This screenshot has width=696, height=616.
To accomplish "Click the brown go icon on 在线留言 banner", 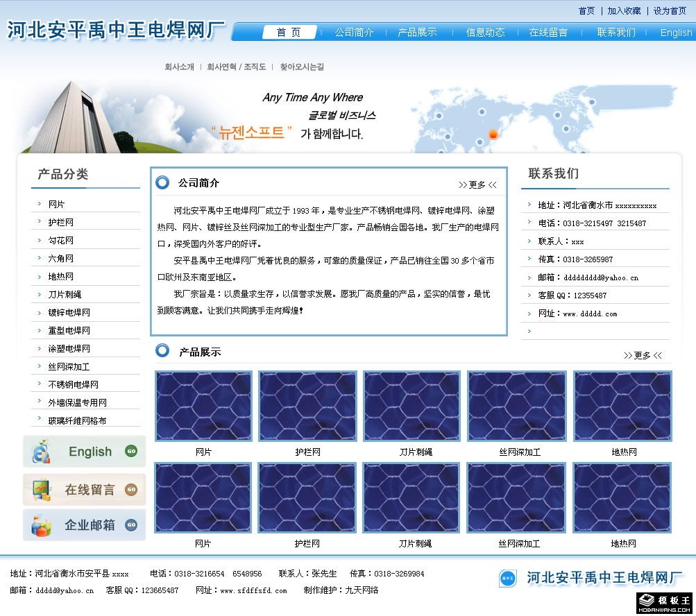I will coord(131,490).
